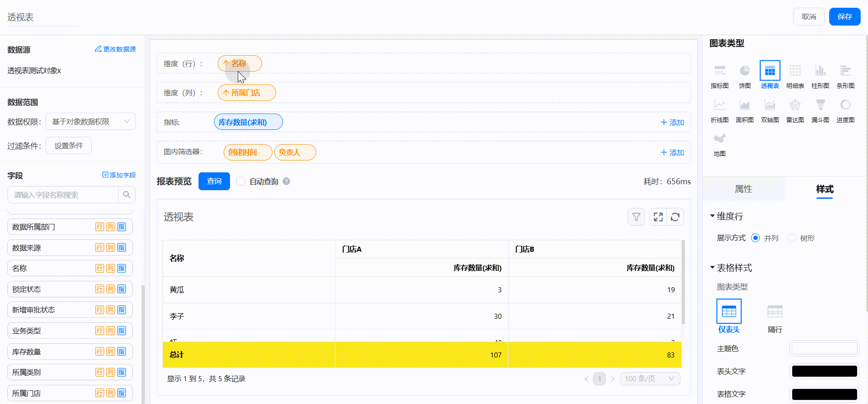This screenshot has width=868, height=404.
Task: Click the 更改数据源 link
Action: coord(115,49)
